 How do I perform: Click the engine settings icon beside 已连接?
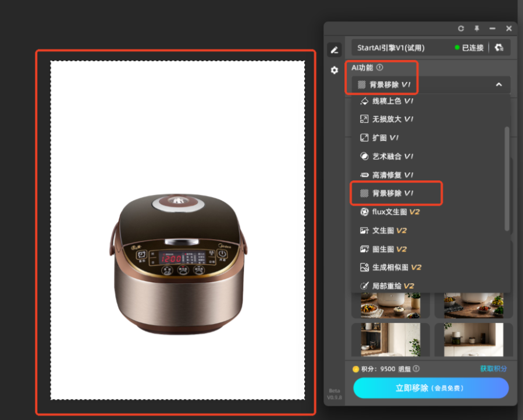click(499, 48)
